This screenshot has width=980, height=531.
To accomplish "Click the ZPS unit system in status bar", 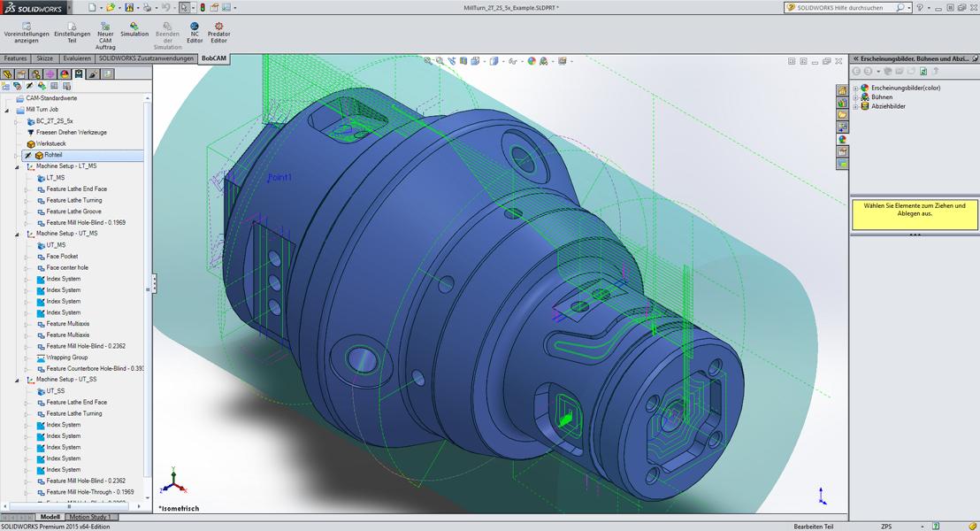I will pos(886,527).
